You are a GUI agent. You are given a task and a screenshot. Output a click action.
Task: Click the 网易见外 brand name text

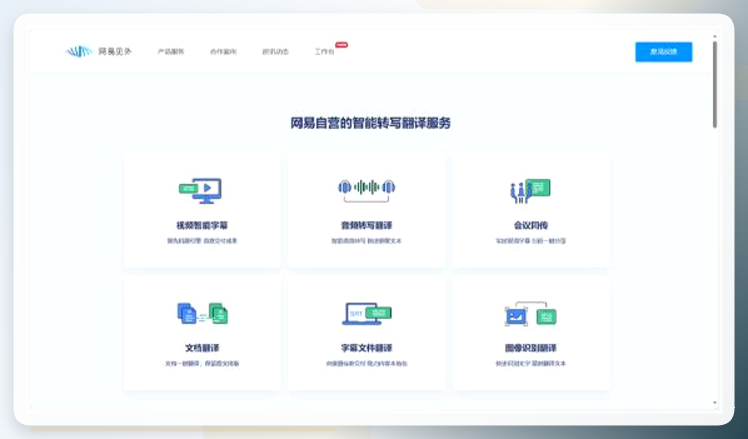coord(115,52)
